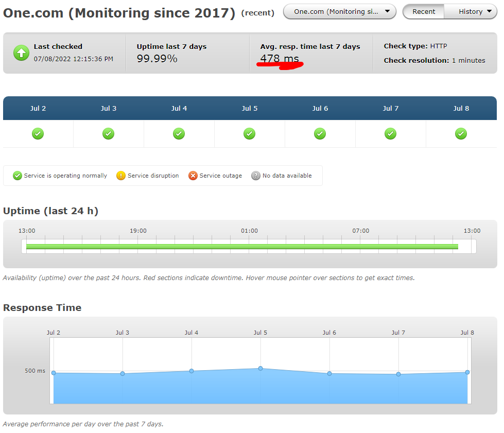Click the Jul 2 green check status icon
This screenshot has width=504, height=433.
[x=38, y=133]
